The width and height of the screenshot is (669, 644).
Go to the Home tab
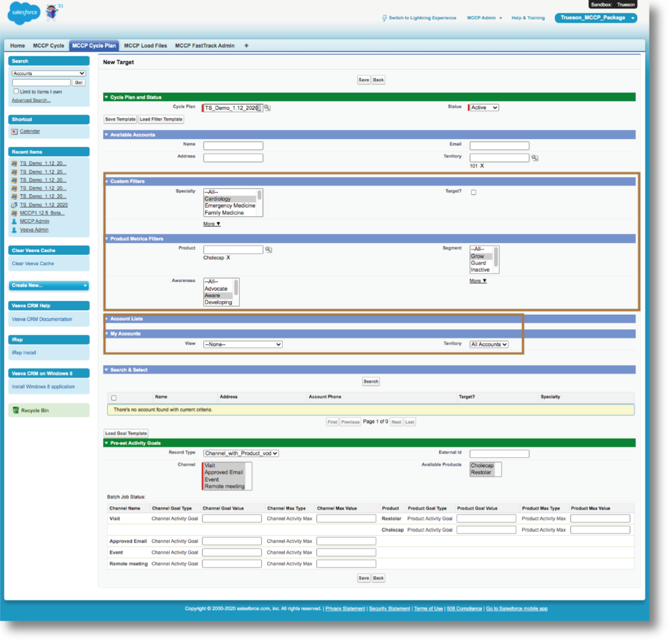click(18, 46)
